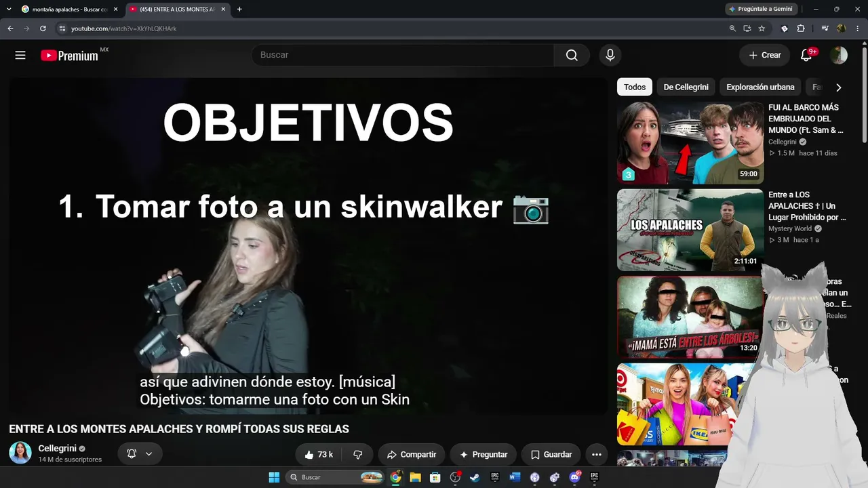Open Chrome three-dot menu
The image size is (868, 488).
[858, 28]
